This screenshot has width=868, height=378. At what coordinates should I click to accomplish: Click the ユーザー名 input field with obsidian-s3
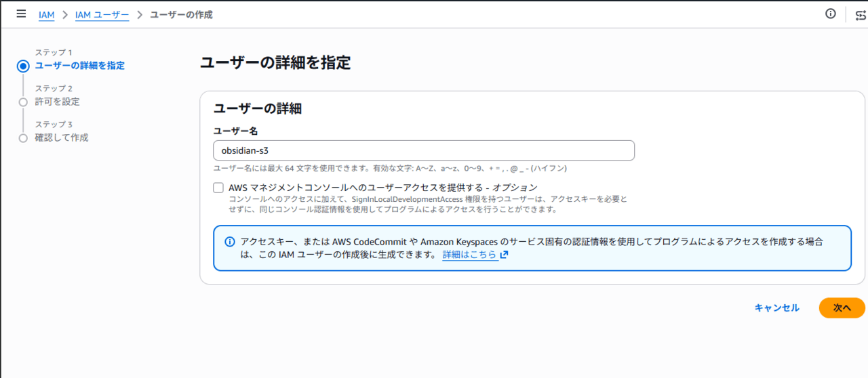click(424, 150)
